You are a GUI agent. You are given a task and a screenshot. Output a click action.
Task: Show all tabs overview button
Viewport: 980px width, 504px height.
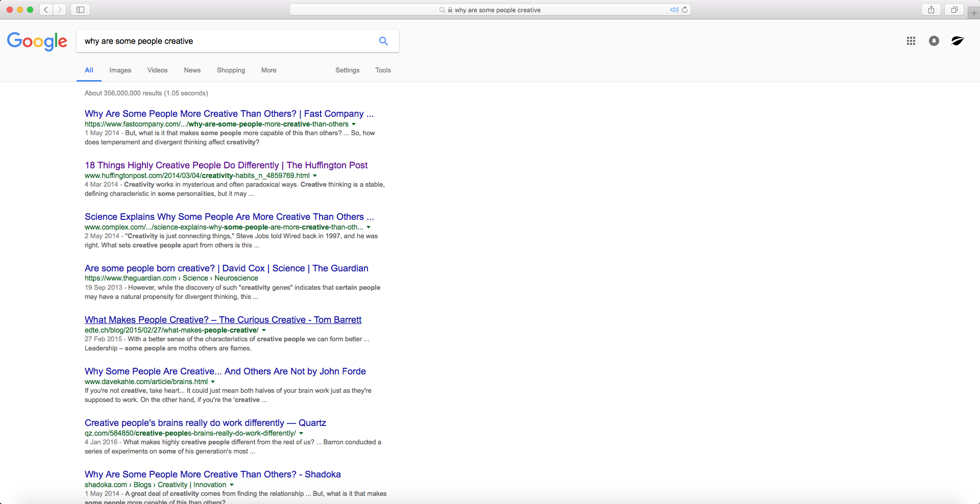coord(954,10)
